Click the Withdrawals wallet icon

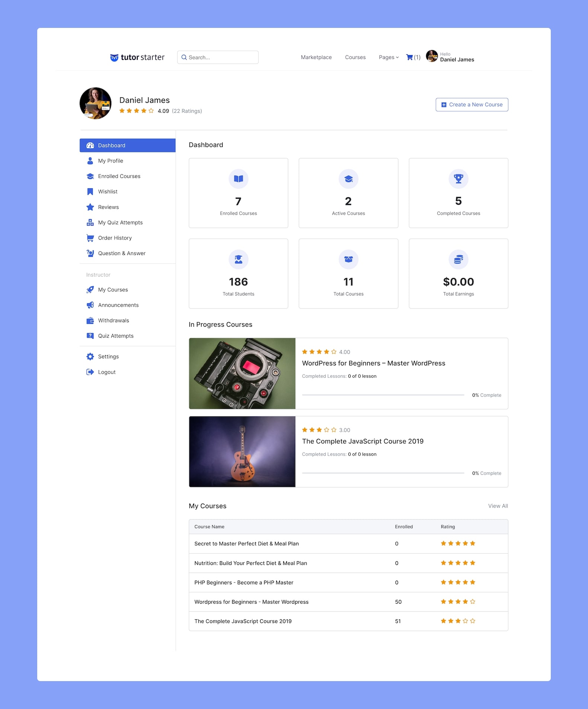point(90,320)
